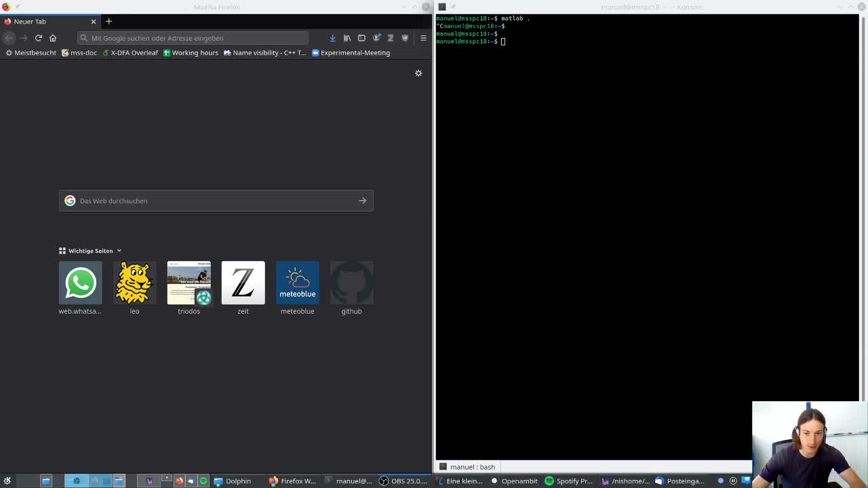Reload the current page
This screenshot has height=488, width=868.
[39, 38]
